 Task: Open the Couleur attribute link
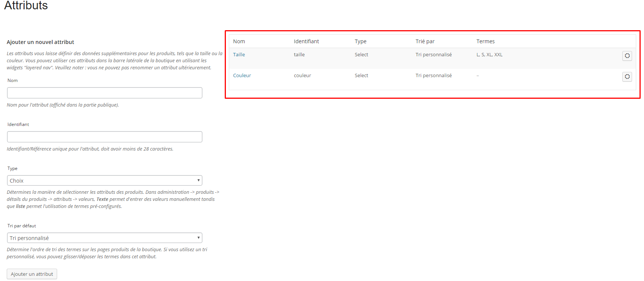tap(242, 76)
